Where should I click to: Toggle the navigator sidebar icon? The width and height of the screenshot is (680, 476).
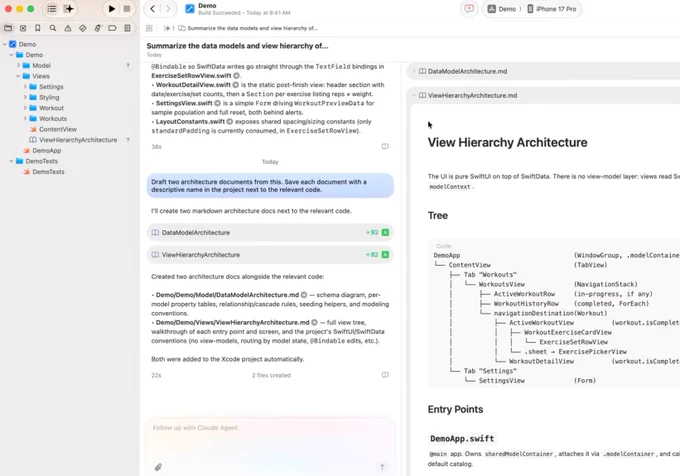tap(52, 9)
